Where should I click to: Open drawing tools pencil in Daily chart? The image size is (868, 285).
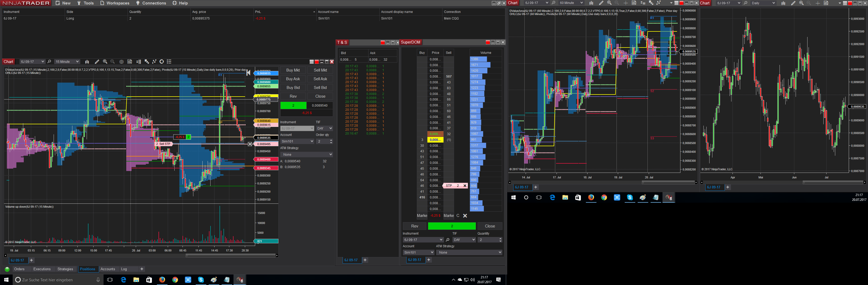click(x=793, y=3)
